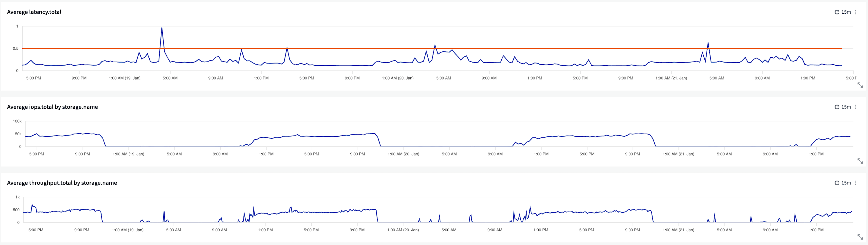Click "1:00 AM (19. Jan)" label on throughput chart

point(127,230)
